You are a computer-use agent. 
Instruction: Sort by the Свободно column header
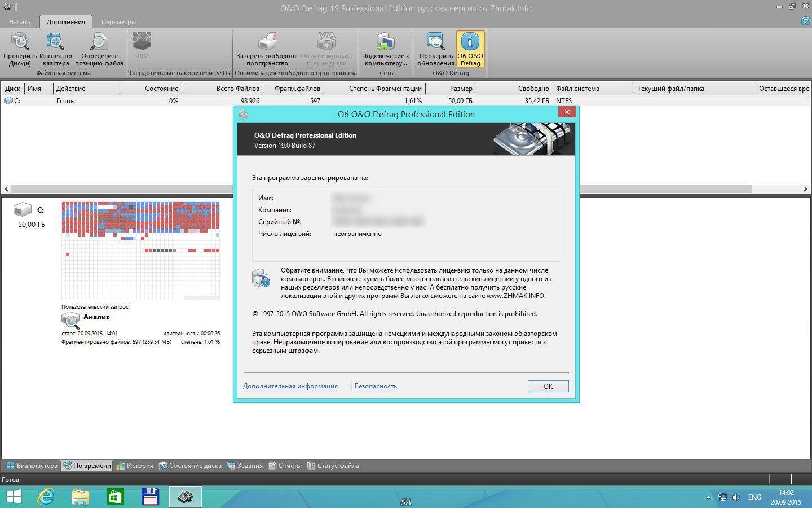coord(515,89)
